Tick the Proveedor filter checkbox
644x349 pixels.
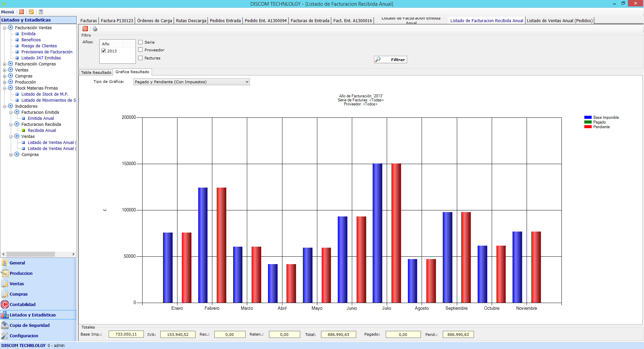point(141,50)
